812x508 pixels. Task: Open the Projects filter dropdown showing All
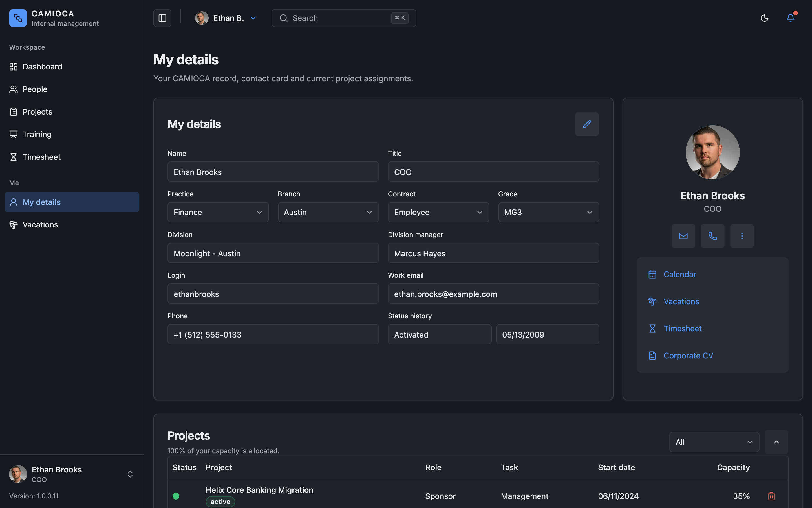(x=714, y=442)
